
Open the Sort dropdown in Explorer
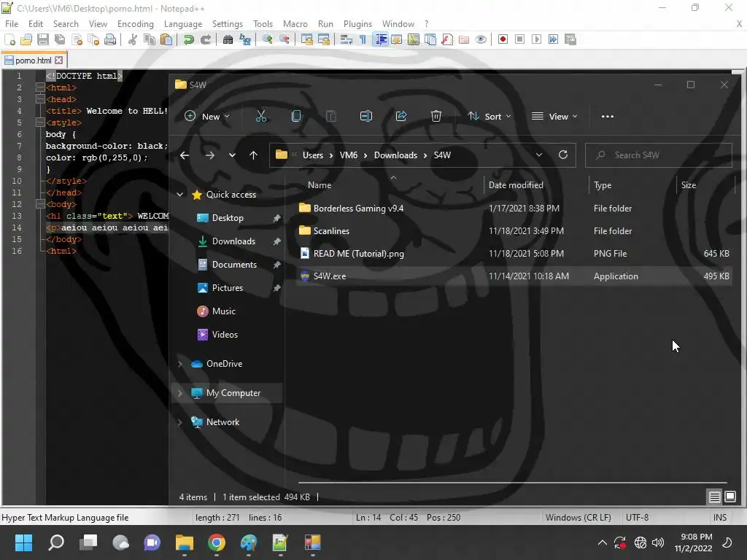489,116
